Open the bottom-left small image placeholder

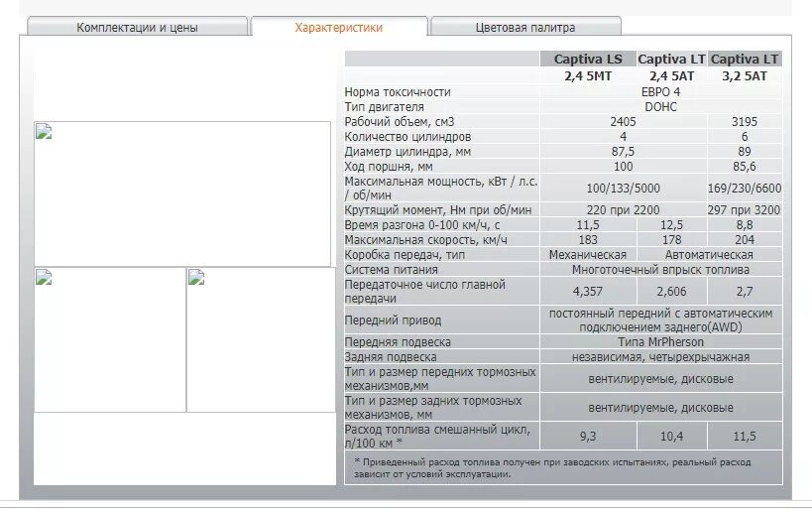click(110, 339)
